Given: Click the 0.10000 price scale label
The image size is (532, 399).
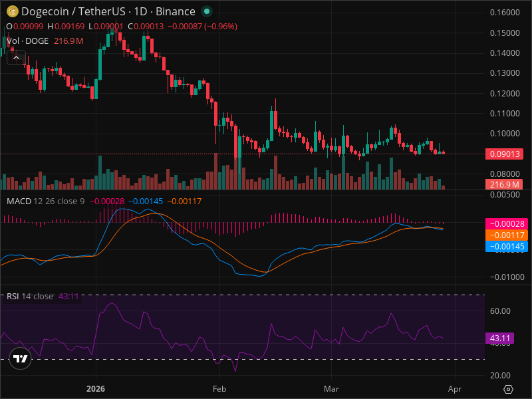Looking at the screenshot, I should [505, 134].
